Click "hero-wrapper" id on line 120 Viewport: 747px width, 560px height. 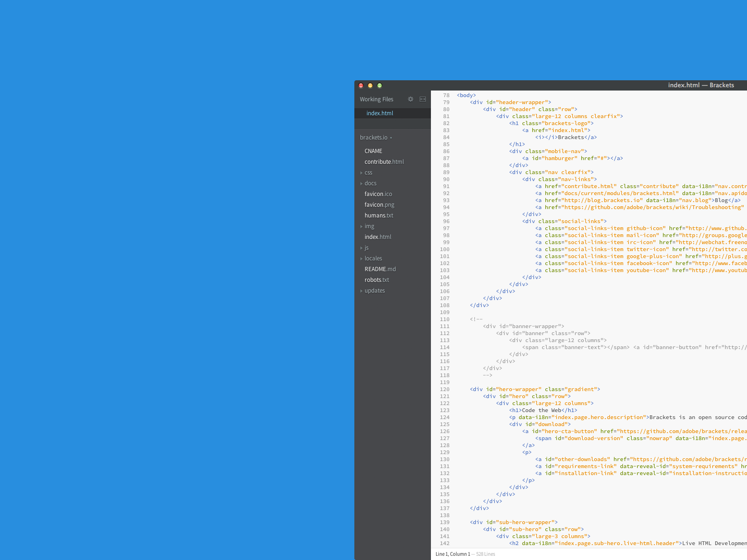(518, 389)
